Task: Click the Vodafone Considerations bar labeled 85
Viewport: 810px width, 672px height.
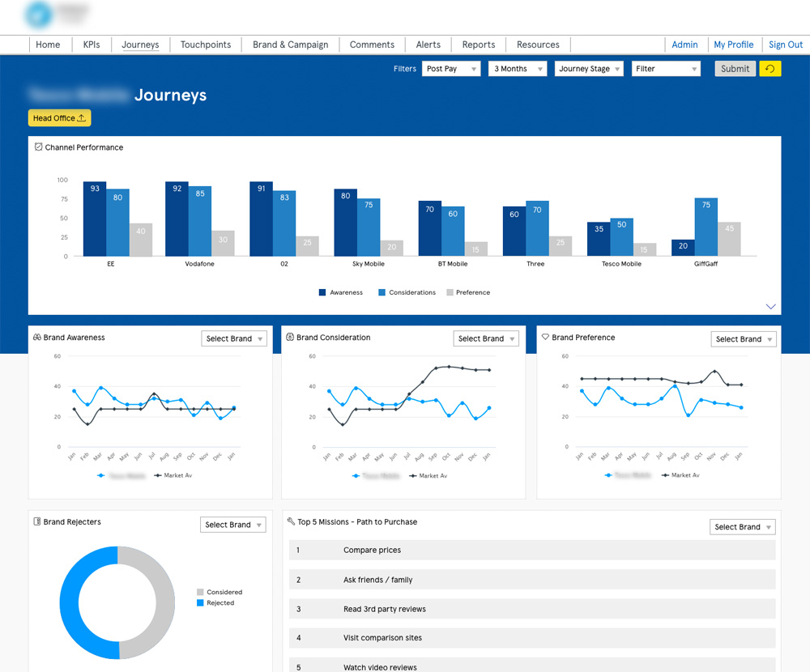Action: [200, 221]
